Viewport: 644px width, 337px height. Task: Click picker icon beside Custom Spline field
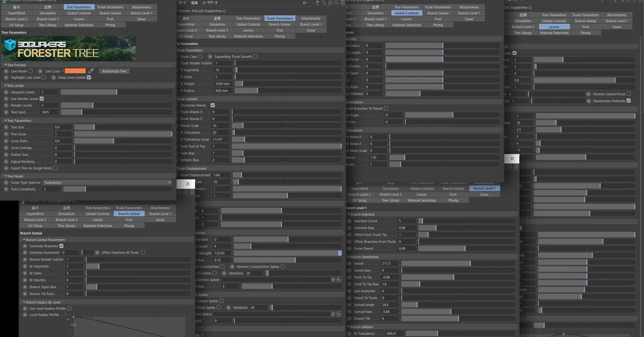point(338,314)
